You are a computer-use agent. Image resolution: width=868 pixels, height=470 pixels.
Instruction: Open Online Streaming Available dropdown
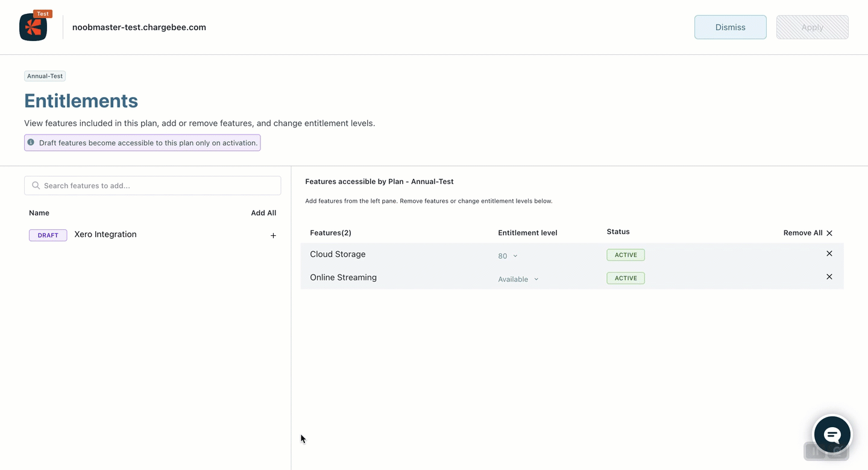[x=518, y=279]
